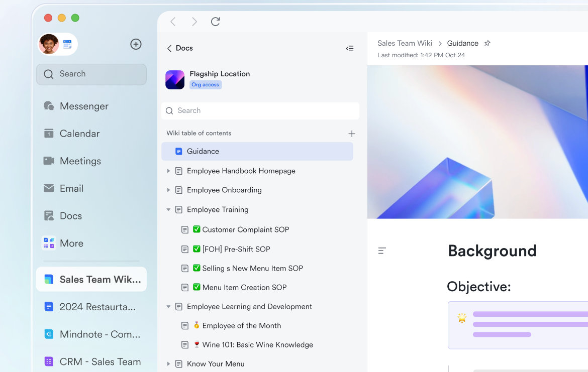Navigate back with the left arrow
588x372 pixels.
click(x=173, y=22)
